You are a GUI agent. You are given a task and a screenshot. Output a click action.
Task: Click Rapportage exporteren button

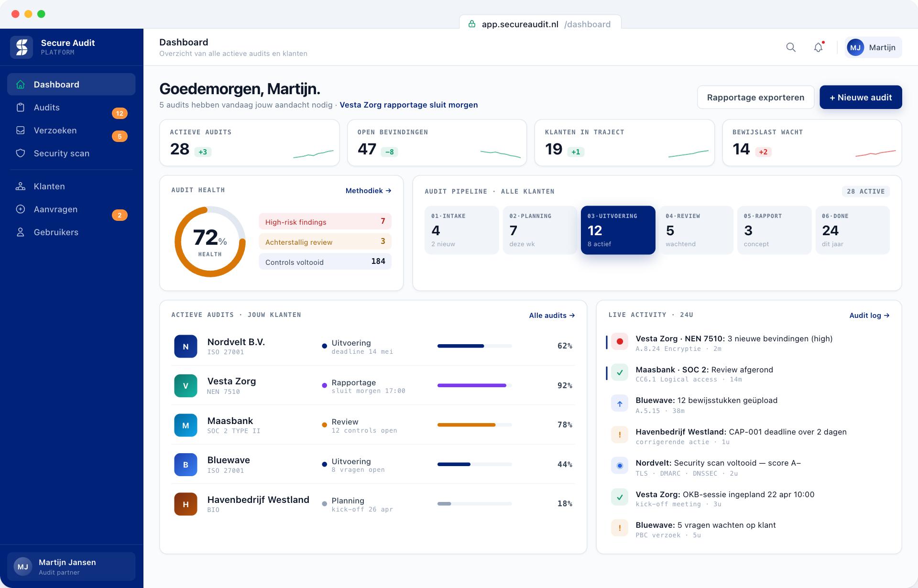pos(755,97)
